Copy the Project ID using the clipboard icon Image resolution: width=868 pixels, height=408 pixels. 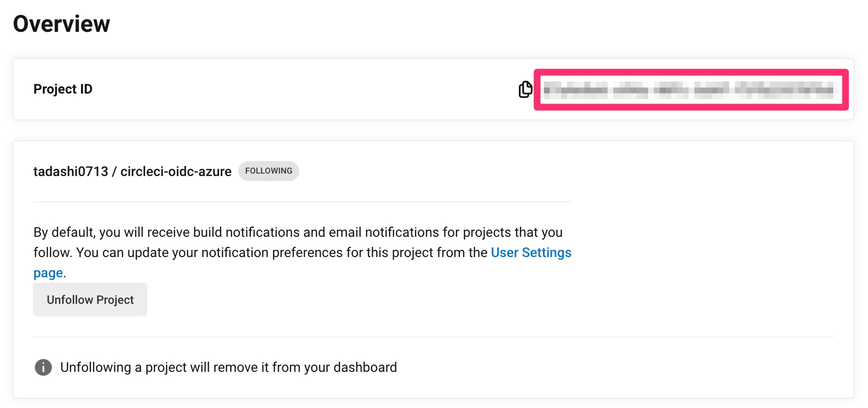point(525,89)
